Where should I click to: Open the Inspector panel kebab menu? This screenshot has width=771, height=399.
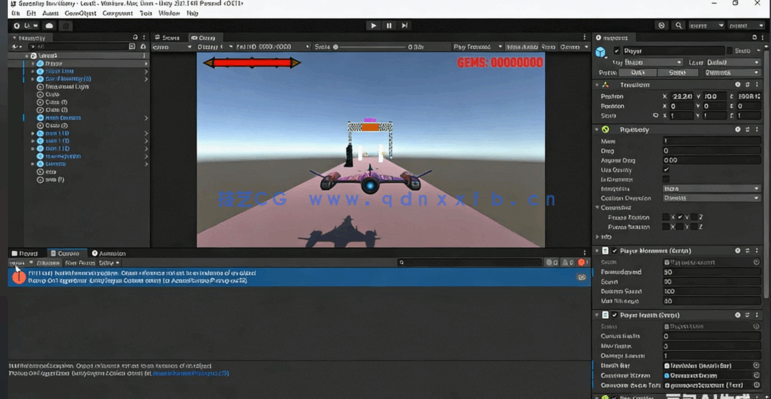click(764, 37)
